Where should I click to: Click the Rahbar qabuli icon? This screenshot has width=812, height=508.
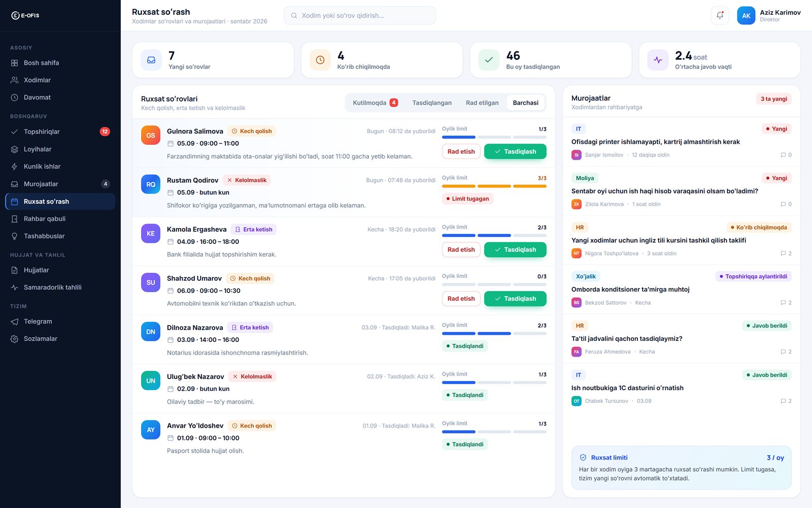coord(14,219)
